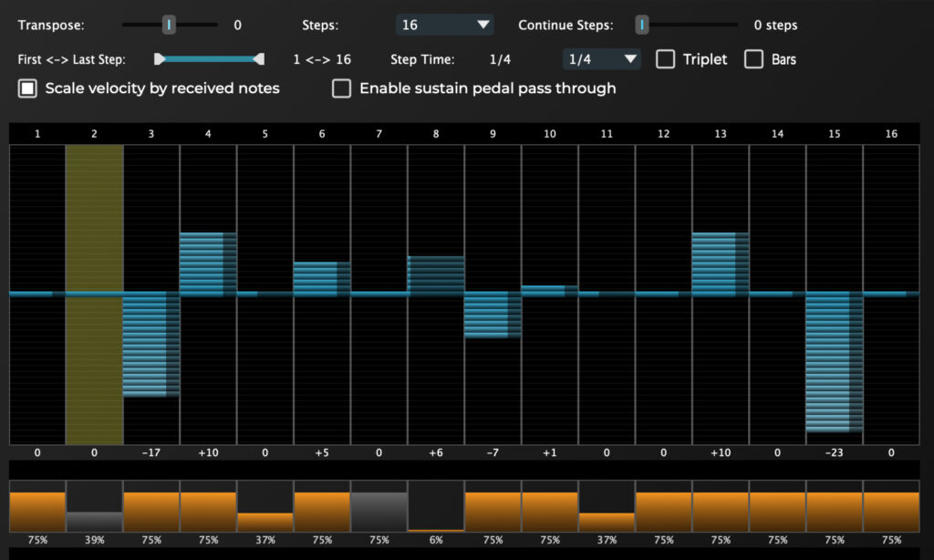934x560 pixels.
Task: Click the Last Step range handle
Action: [x=259, y=59]
